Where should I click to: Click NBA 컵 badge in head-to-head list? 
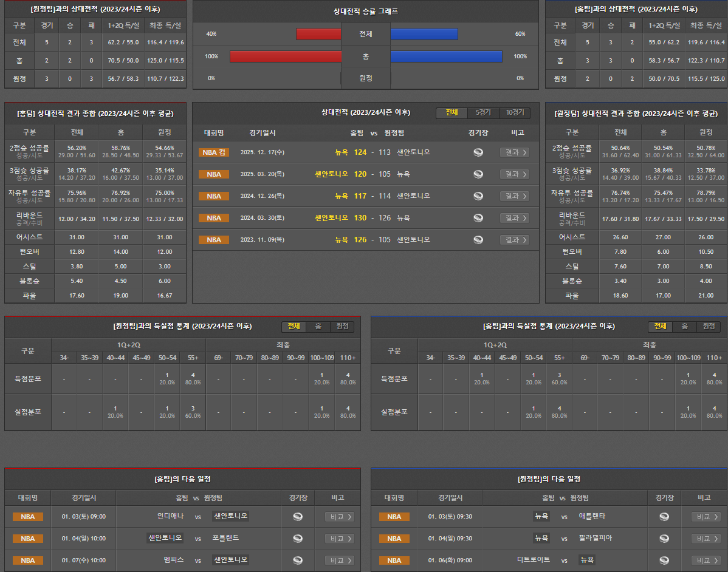point(214,152)
